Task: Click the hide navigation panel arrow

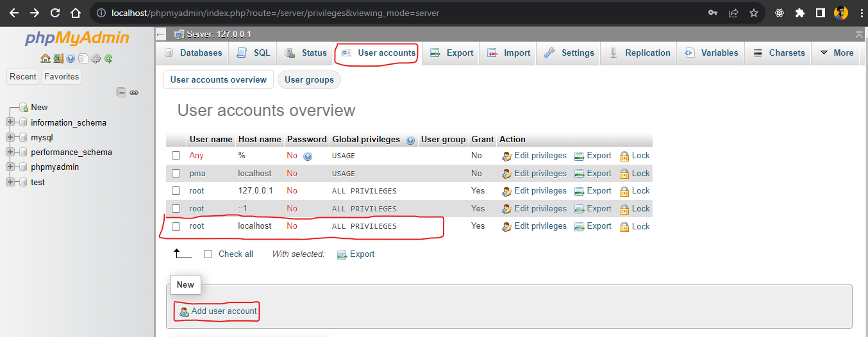Action: pos(161,34)
